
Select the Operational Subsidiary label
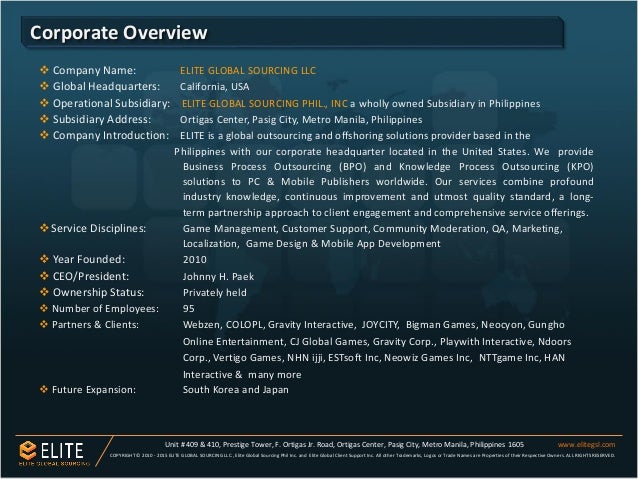tap(111, 103)
